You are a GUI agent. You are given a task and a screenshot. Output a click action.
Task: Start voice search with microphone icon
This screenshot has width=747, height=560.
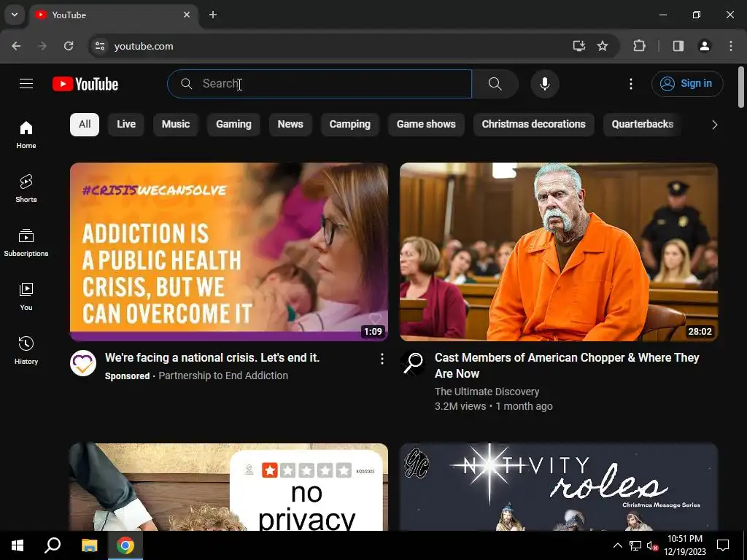click(x=544, y=84)
